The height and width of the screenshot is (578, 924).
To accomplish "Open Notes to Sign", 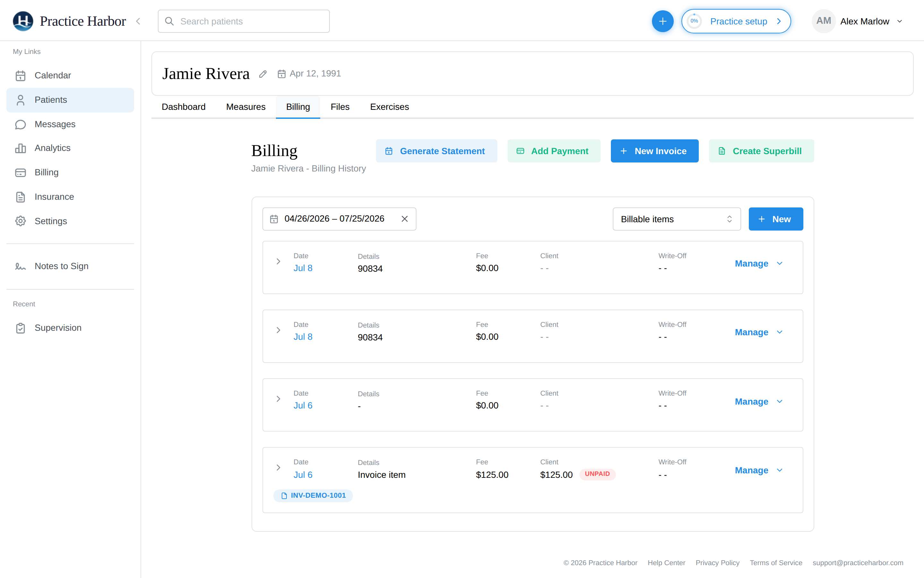I will pos(70,266).
